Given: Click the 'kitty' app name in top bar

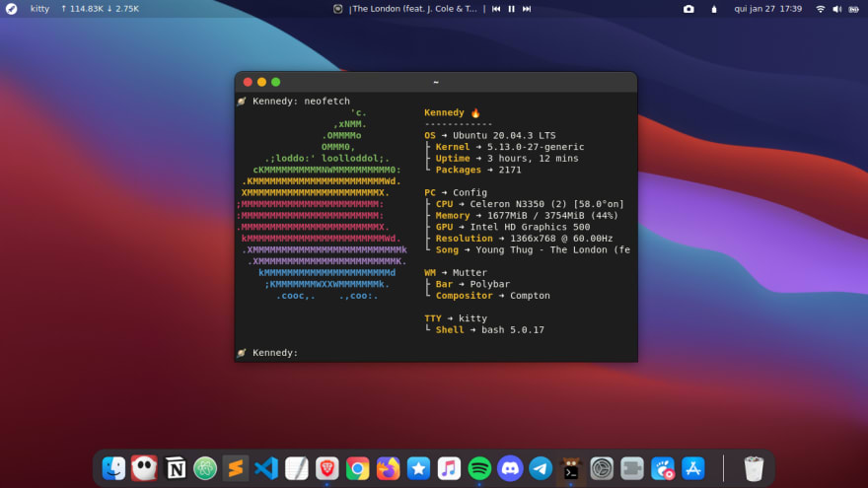Looking at the screenshot, I should click(39, 9).
